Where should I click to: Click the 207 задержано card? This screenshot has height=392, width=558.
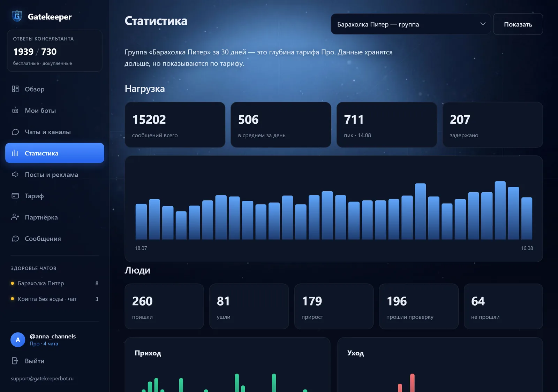pyautogui.click(x=493, y=125)
